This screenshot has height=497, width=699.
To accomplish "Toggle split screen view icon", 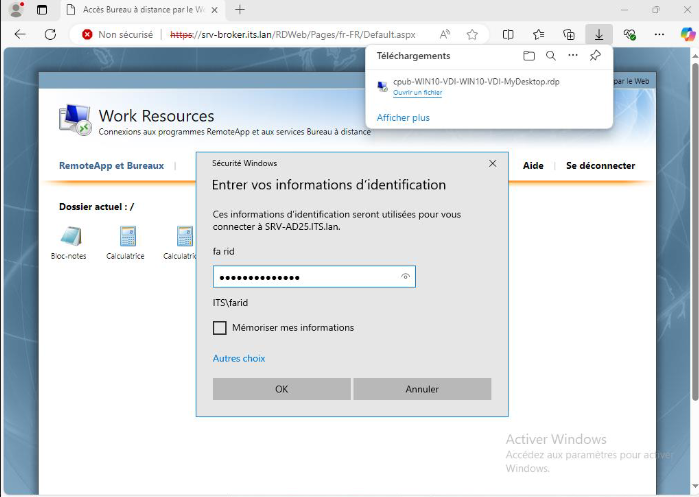I will click(x=508, y=34).
